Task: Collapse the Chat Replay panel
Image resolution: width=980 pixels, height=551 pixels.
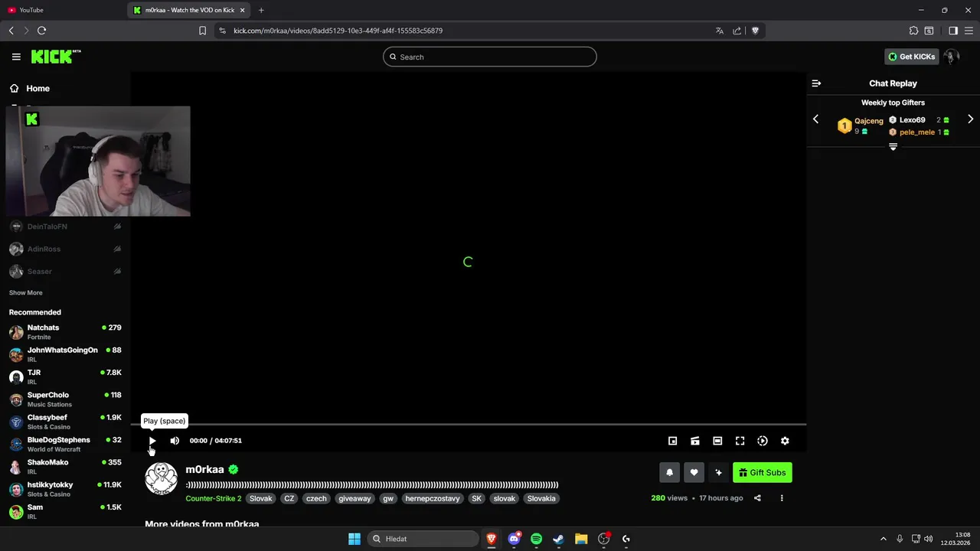Action: (816, 83)
